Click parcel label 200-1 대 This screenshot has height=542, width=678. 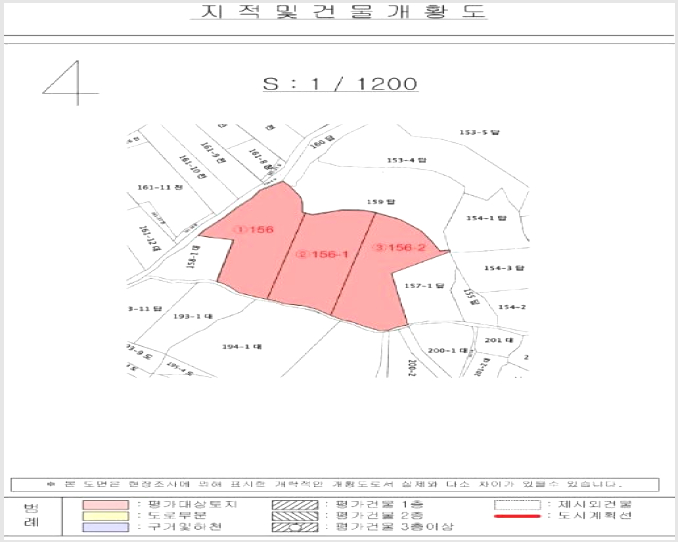(448, 350)
